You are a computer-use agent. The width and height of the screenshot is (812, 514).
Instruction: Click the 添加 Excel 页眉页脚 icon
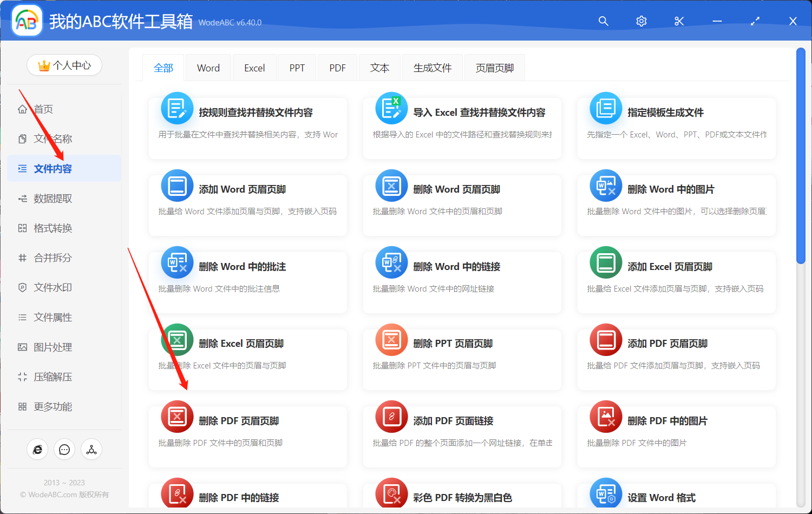click(x=606, y=262)
